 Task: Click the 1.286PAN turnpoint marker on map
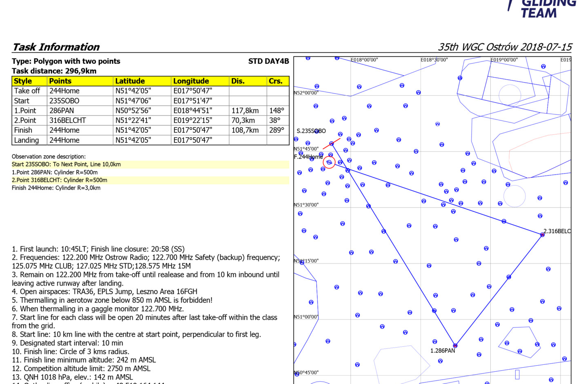pyautogui.click(x=455, y=346)
